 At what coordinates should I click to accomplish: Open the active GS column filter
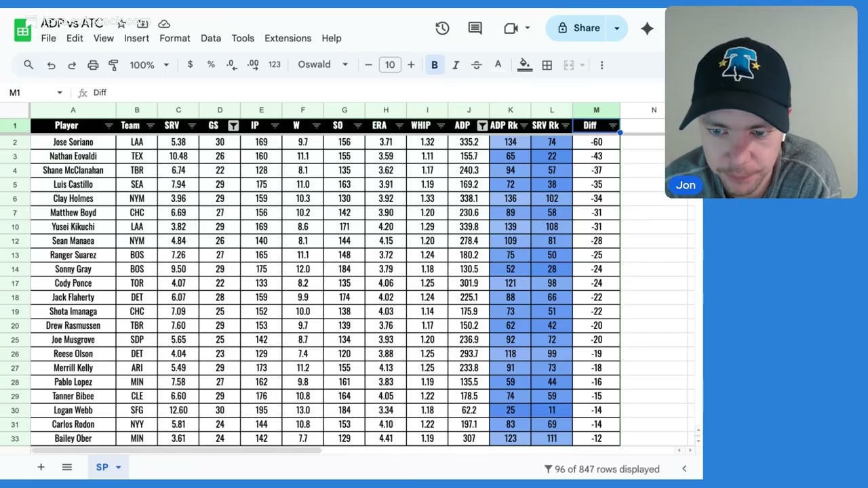click(233, 126)
